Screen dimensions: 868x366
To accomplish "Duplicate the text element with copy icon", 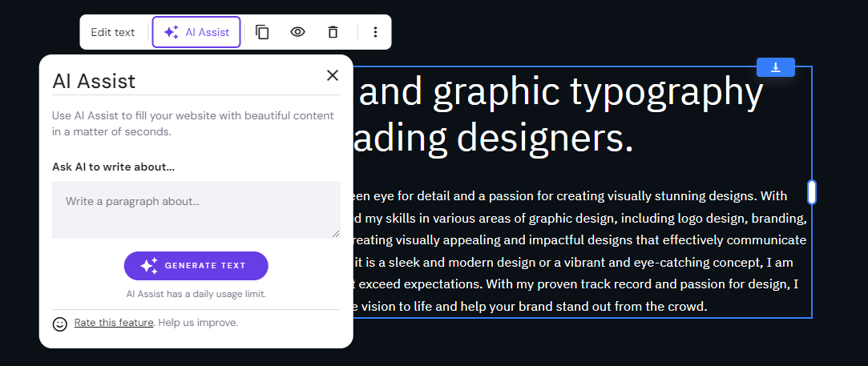I will click(x=262, y=32).
